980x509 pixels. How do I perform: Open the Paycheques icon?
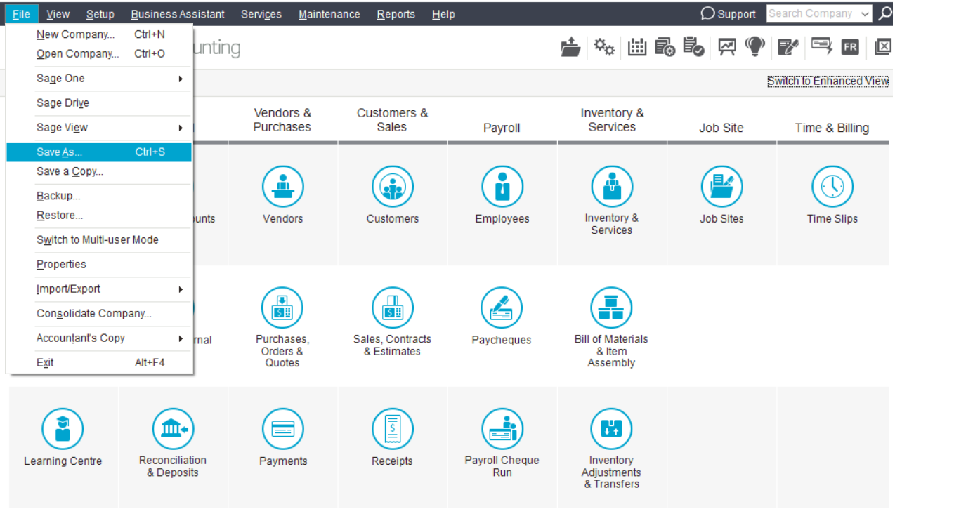pos(502,308)
